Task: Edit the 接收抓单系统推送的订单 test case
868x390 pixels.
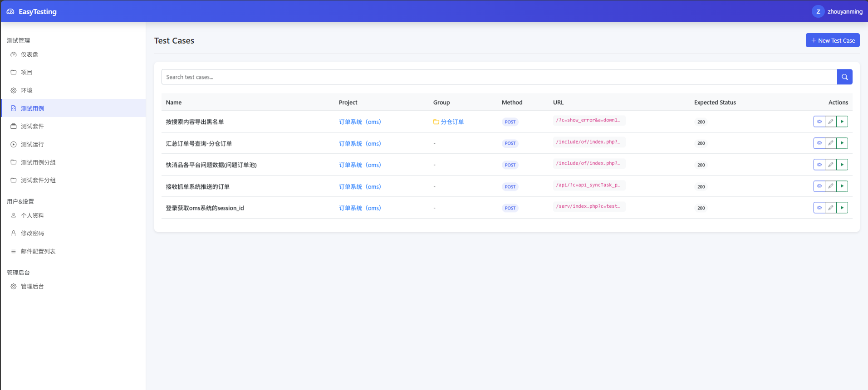Action: point(830,186)
